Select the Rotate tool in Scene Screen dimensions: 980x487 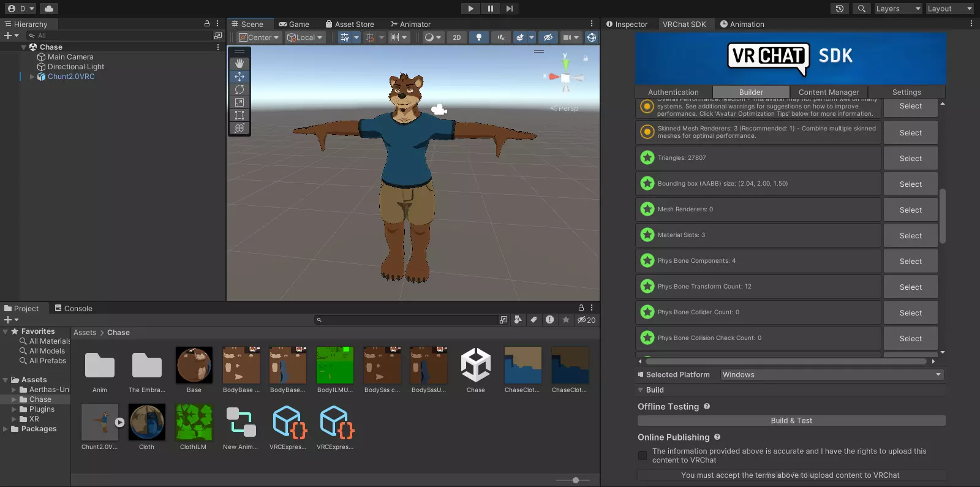[239, 89]
